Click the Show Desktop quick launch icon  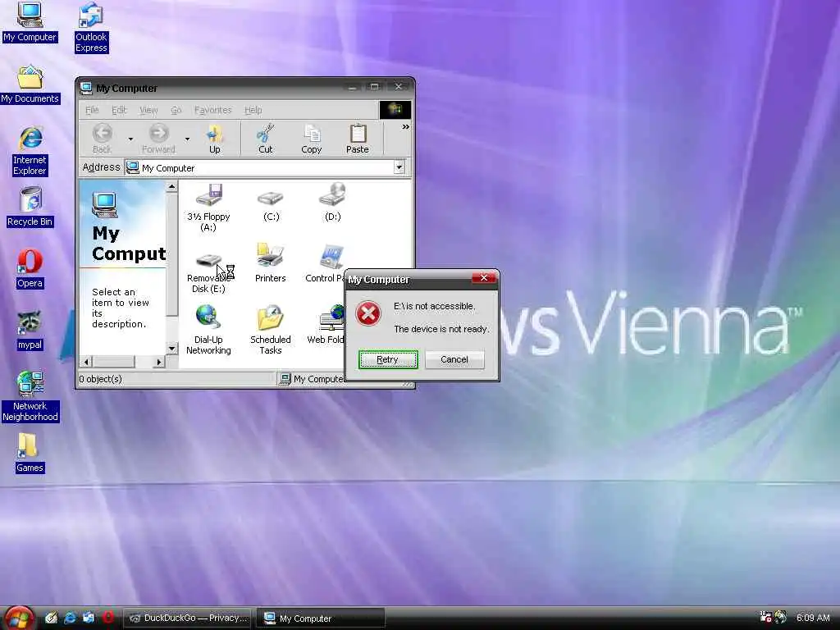[52, 618]
